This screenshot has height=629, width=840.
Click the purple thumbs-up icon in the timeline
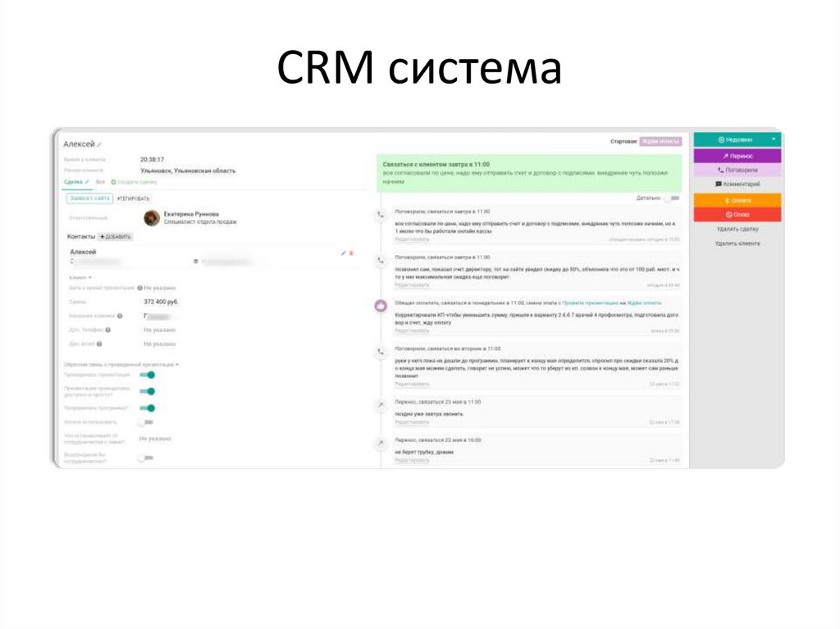click(x=381, y=305)
